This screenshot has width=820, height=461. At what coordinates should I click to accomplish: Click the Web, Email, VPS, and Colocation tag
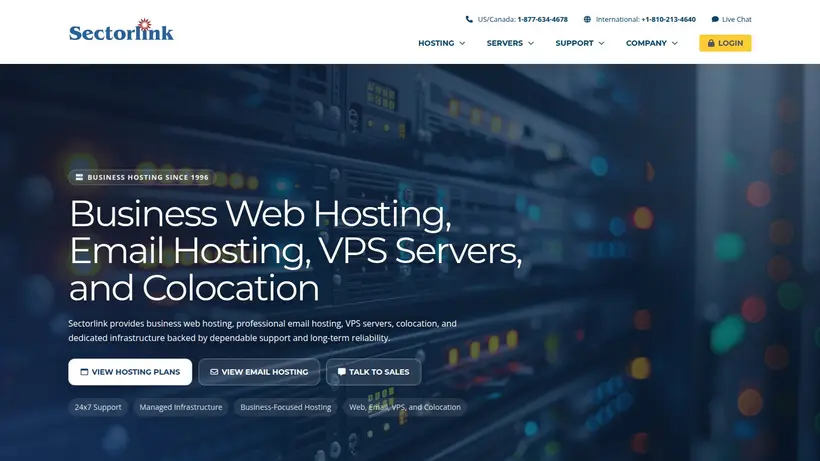coord(405,407)
